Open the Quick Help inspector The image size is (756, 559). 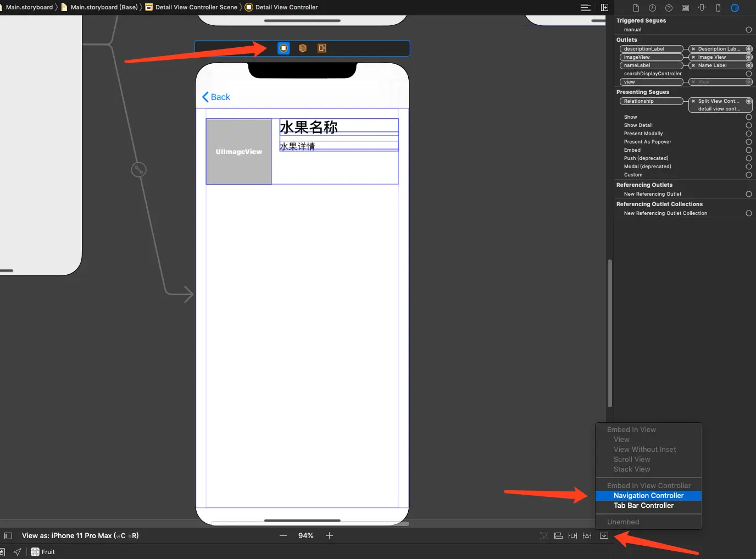click(x=669, y=8)
